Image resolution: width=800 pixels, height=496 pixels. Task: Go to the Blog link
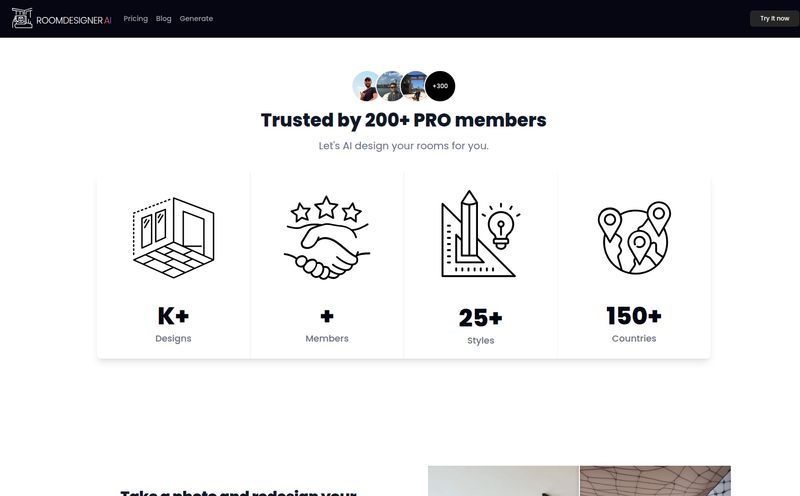[164, 19]
